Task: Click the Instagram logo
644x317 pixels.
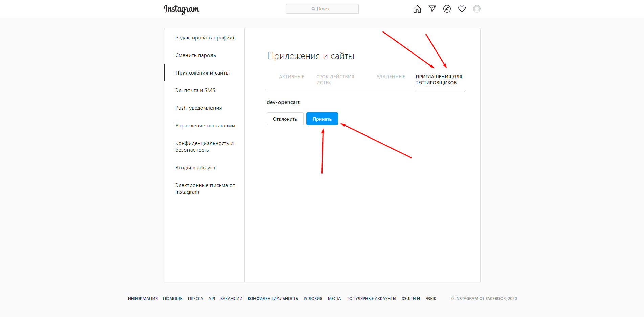Action: click(181, 9)
